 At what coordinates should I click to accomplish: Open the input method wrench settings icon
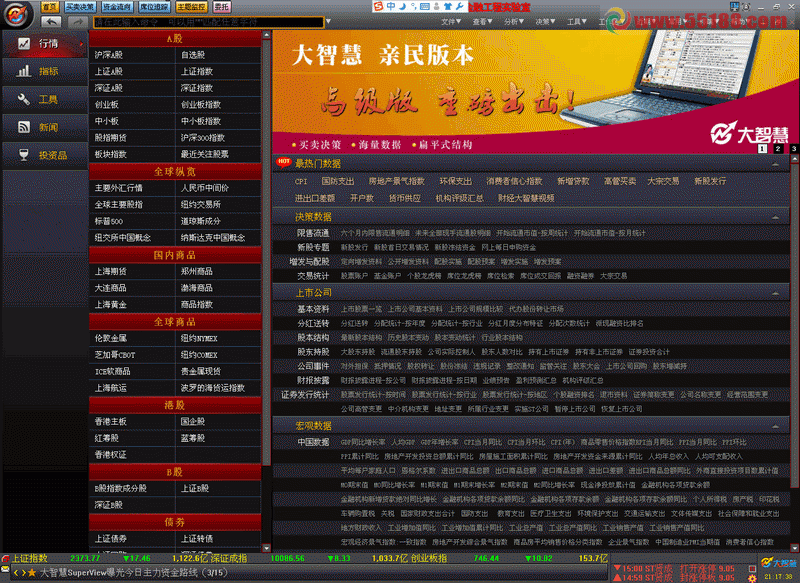point(459,6)
